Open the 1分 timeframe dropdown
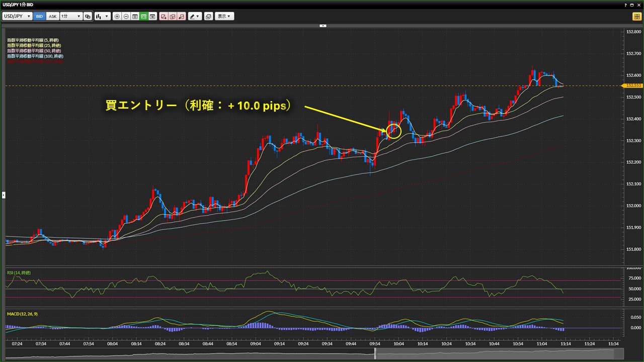Viewport: 644px width, 362px height. (x=70, y=16)
